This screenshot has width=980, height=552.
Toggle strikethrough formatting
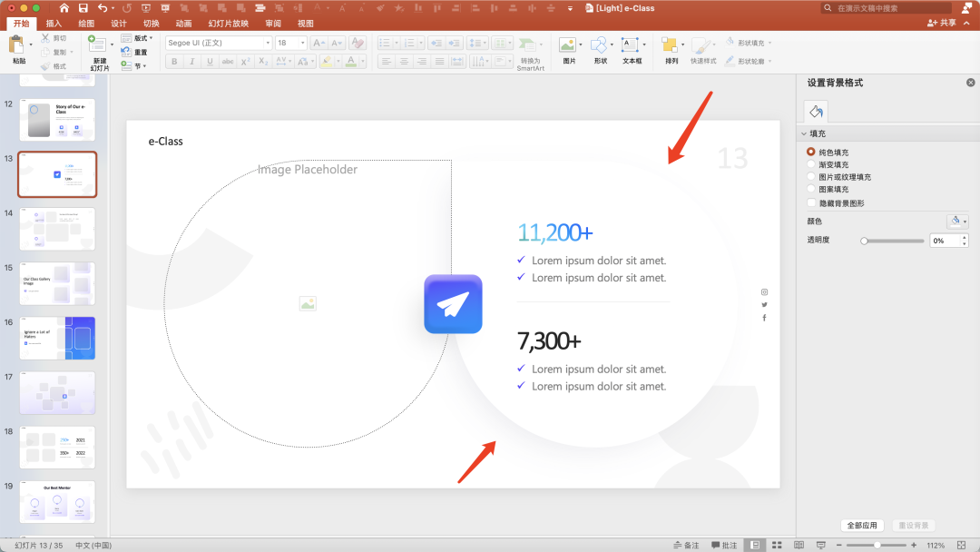click(x=228, y=61)
